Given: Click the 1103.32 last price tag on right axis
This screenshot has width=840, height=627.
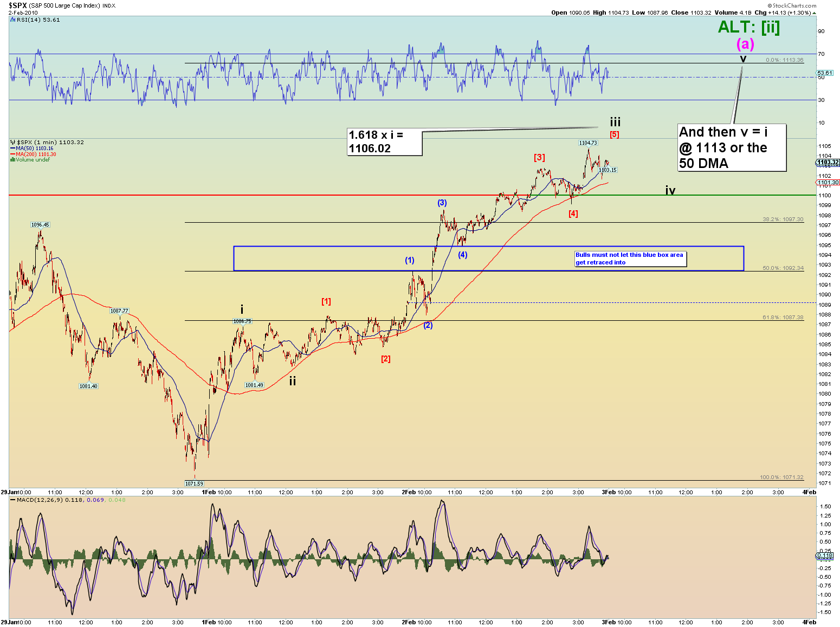Looking at the screenshot, I should (x=828, y=163).
